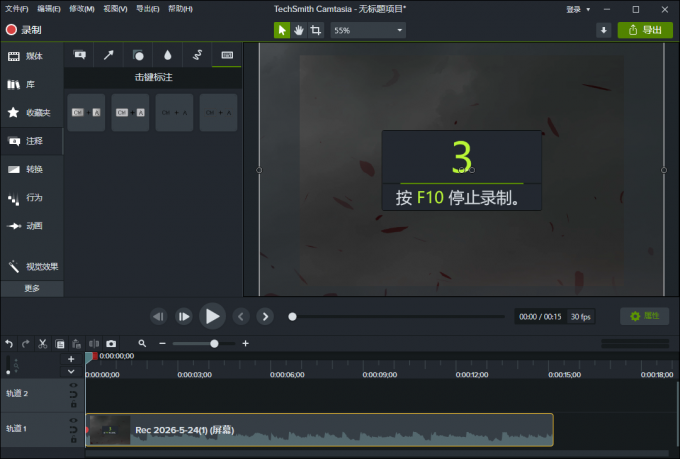
Task: Cut selection with the scissors icon
Action: coord(42,344)
